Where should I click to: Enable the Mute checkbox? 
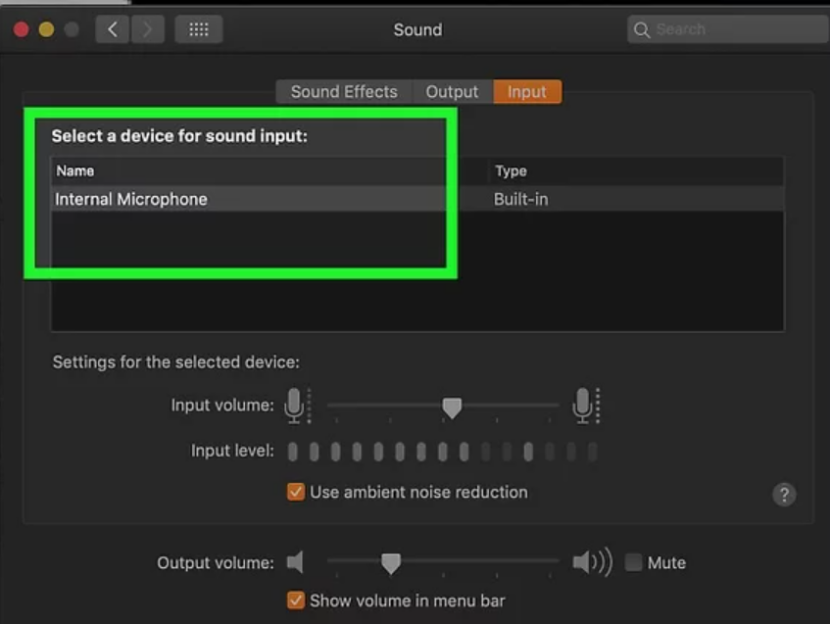633,562
